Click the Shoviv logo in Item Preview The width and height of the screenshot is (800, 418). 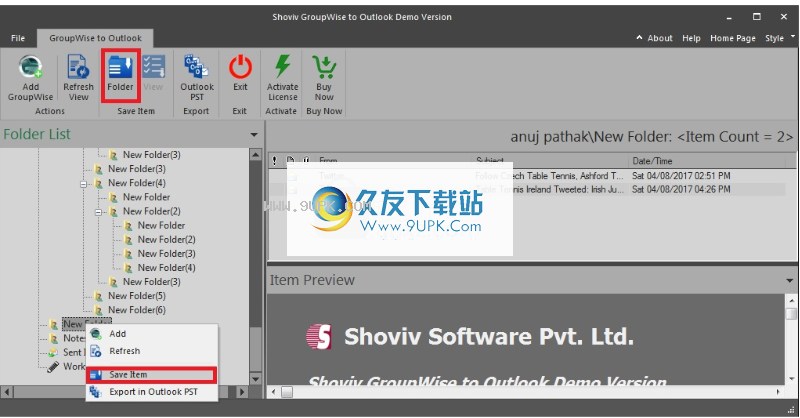[319, 337]
